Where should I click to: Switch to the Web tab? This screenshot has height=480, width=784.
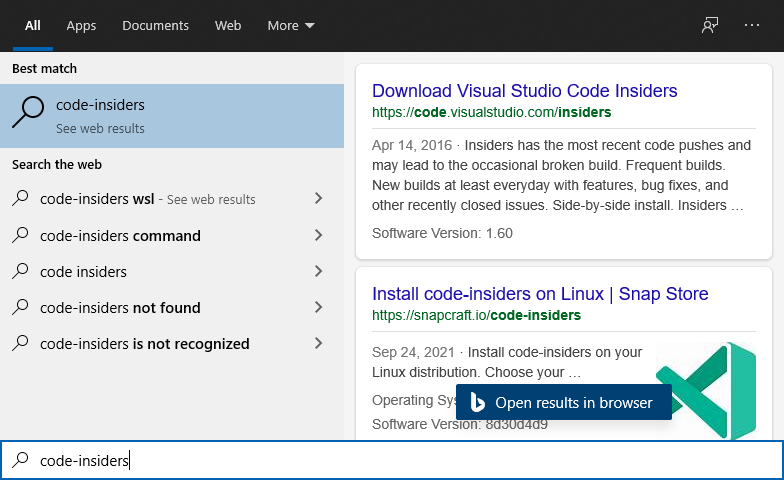coord(228,26)
